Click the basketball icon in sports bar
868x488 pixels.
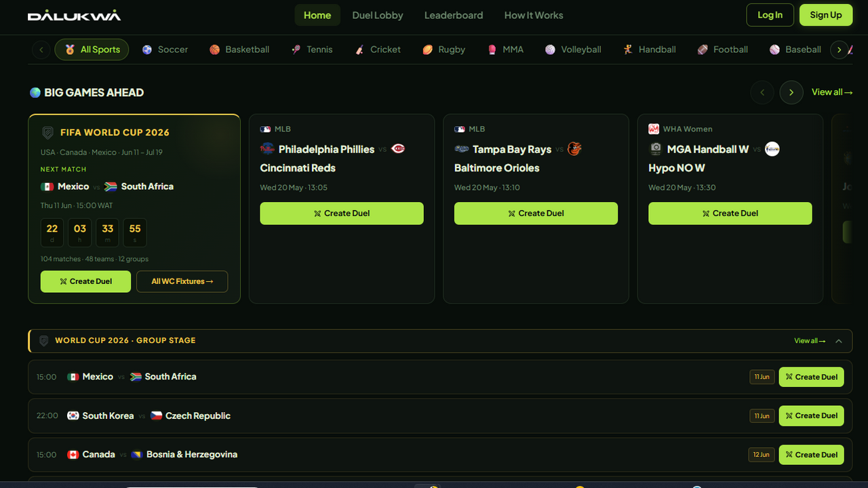point(214,49)
